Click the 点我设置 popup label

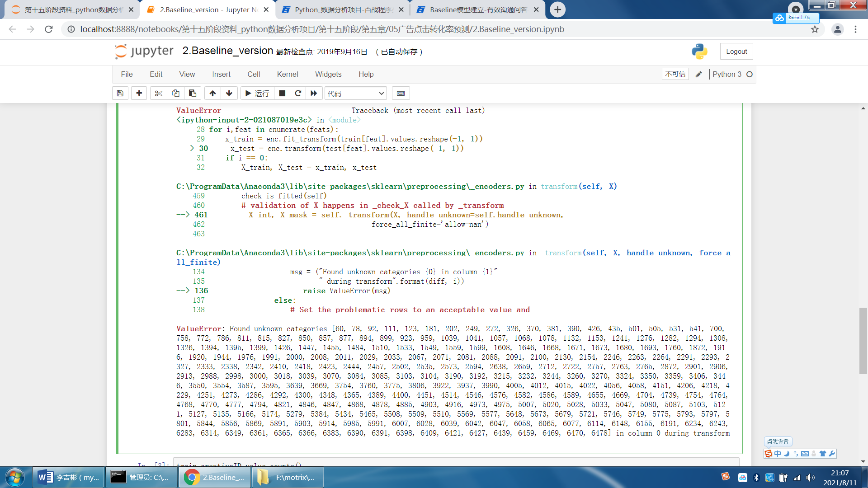tap(778, 441)
